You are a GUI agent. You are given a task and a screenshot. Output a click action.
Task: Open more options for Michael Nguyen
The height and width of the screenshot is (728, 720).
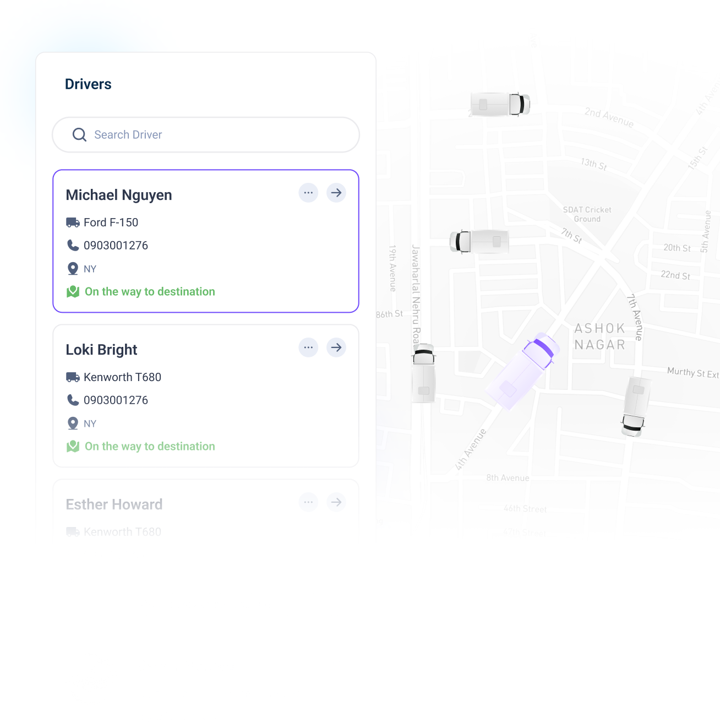tap(308, 193)
